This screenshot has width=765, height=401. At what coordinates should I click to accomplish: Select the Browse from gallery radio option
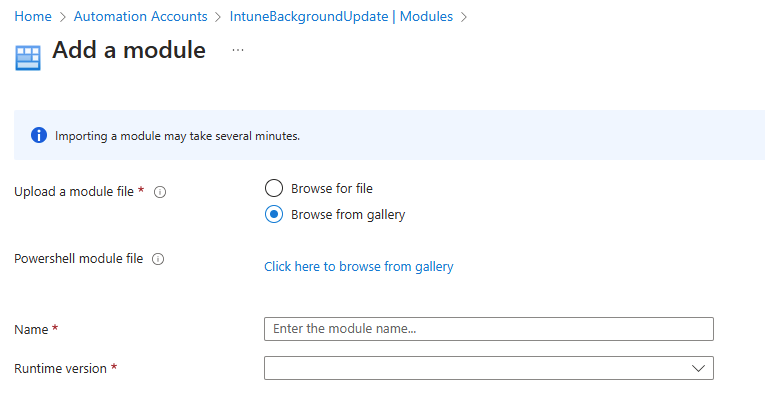point(274,214)
